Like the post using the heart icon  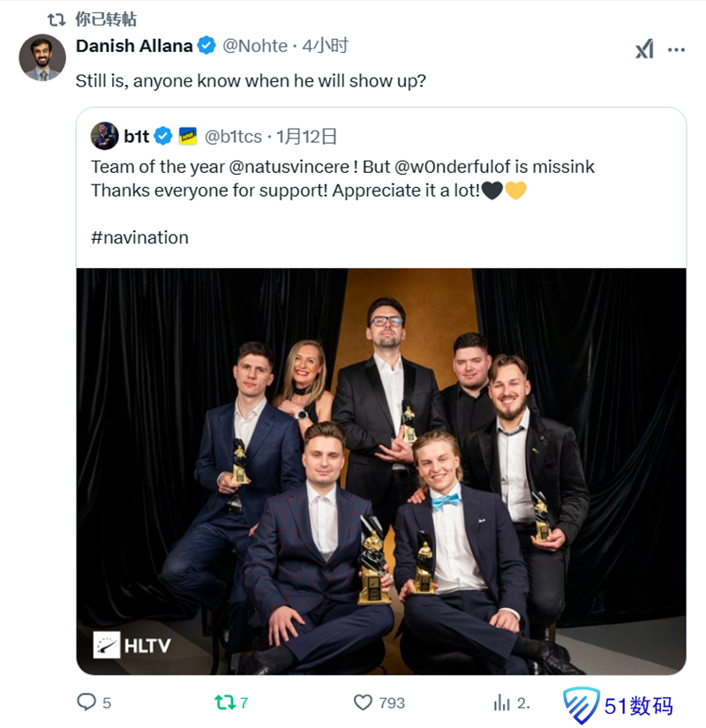point(363,702)
